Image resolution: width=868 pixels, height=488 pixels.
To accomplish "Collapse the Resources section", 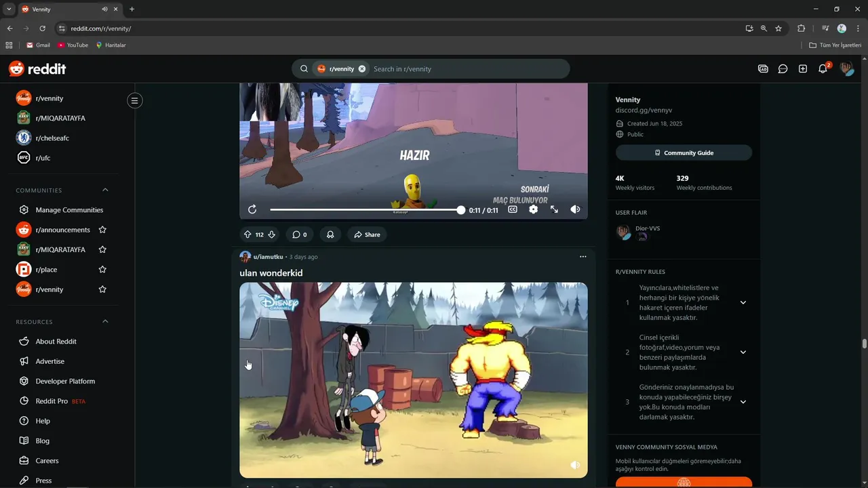I will click(105, 321).
